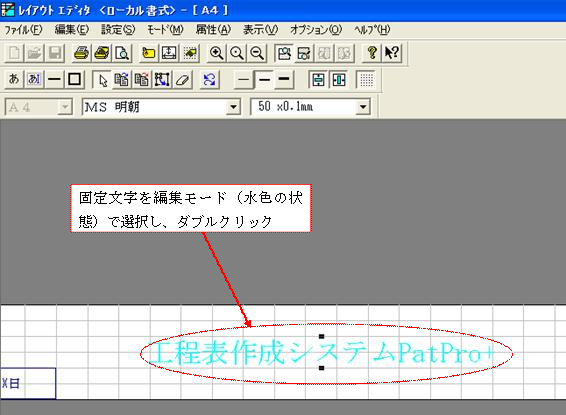Screen dimensions: 566x415
Task: Click the magnifier with dot icon
Action: tap(236, 53)
